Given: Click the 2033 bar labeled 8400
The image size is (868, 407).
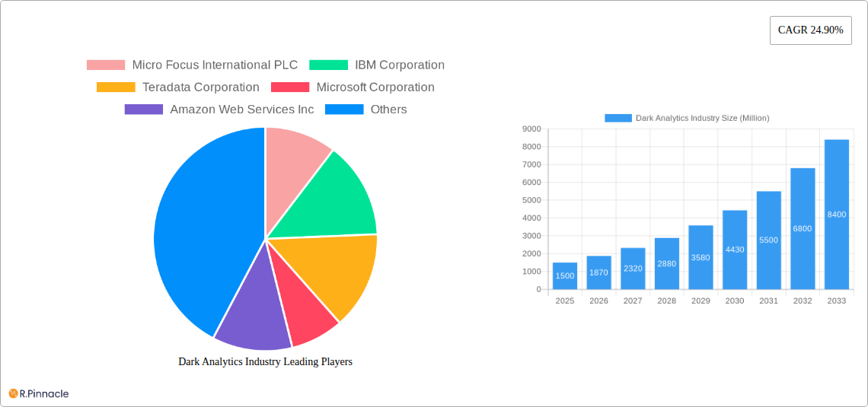Looking at the screenshot, I should click(x=837, y=215).
